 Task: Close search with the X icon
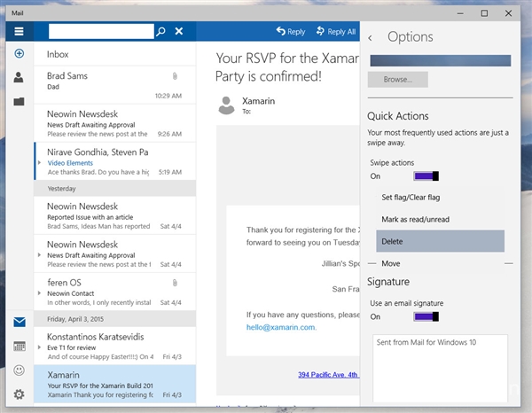[x=179, y=31]
